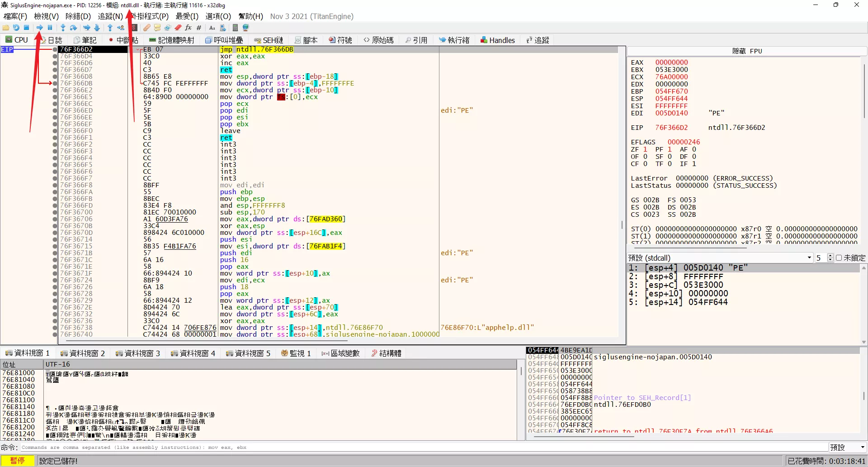Click the Run arrow toolbar icon
The width and height of the screenshot is (868, 467).
pos(40,28)
